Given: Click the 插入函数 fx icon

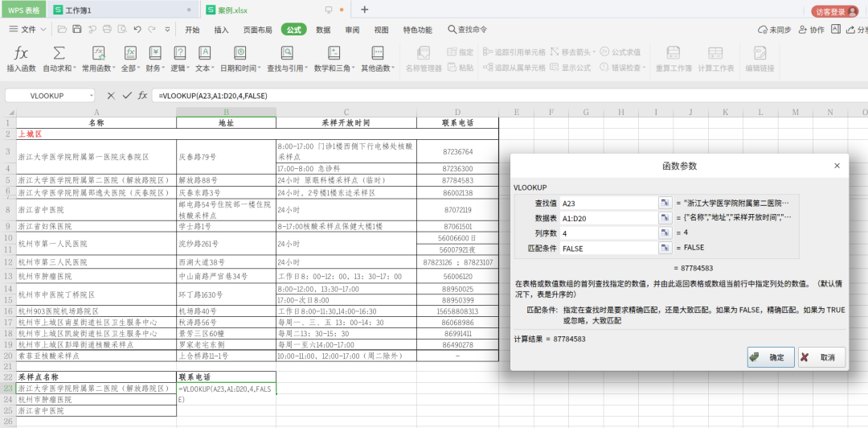Looking at the screenshot, I should tap(21, 53).
